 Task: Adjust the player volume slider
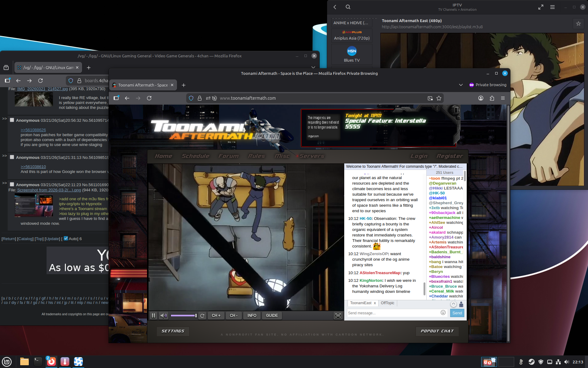point(183,316)
